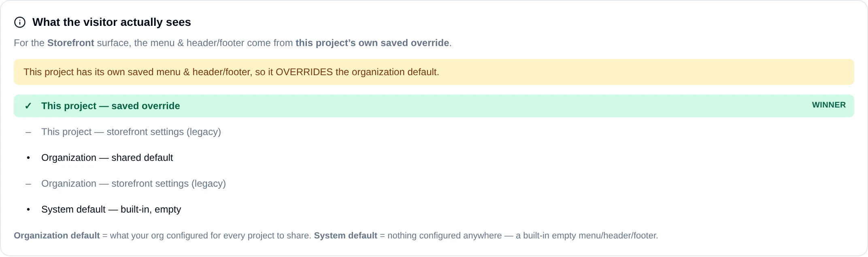Image resolution: width=868 pixels, height=257 pixels.
Task: Click dash marker before Organization legacy row
Action: tap(28, 184)
